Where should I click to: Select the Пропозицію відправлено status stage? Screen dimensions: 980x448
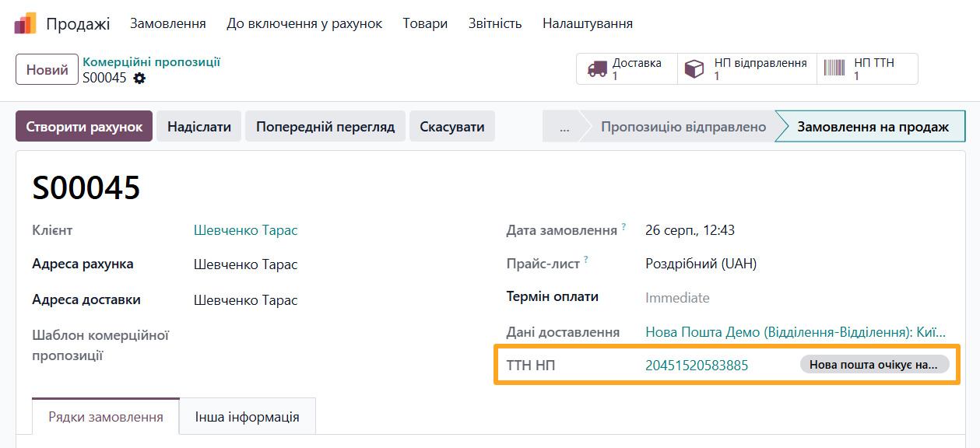[683, 126]
